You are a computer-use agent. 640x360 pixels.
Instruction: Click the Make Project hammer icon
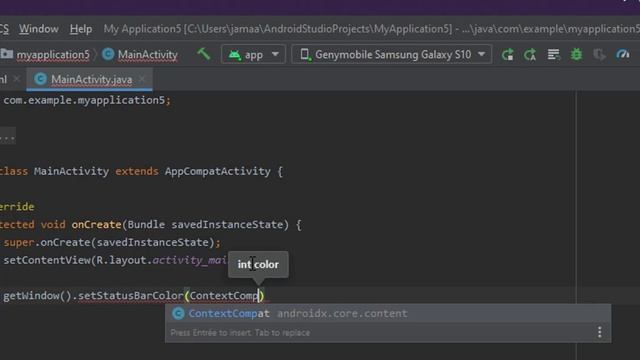[203, 54]
